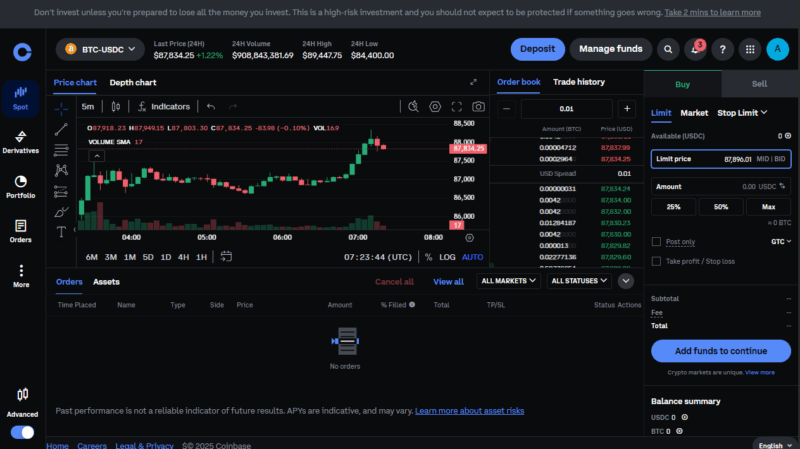
Task: Take a chart snapshot with camera icon
Action: click(479, 106)
